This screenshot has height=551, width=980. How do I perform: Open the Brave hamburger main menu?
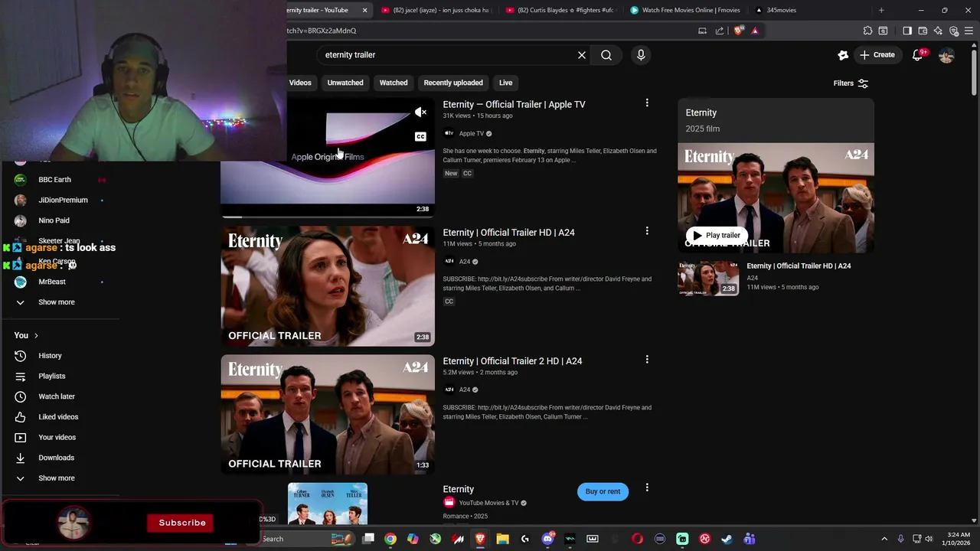tap(969, 31)
